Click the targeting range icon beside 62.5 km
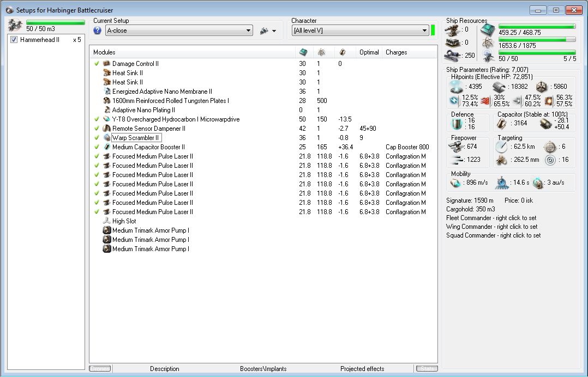The width and height of the screenshot is (588, 377). 501,147
